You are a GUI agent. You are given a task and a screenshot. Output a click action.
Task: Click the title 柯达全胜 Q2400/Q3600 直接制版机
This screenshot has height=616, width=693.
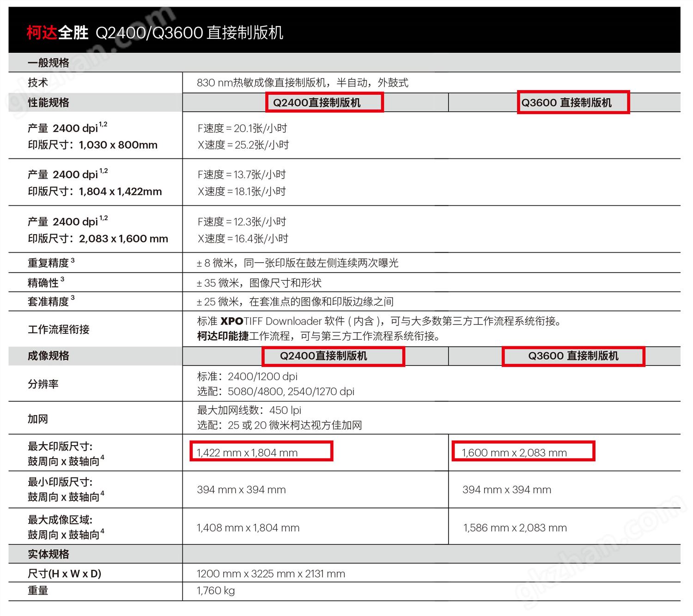[x=155, y=33]
